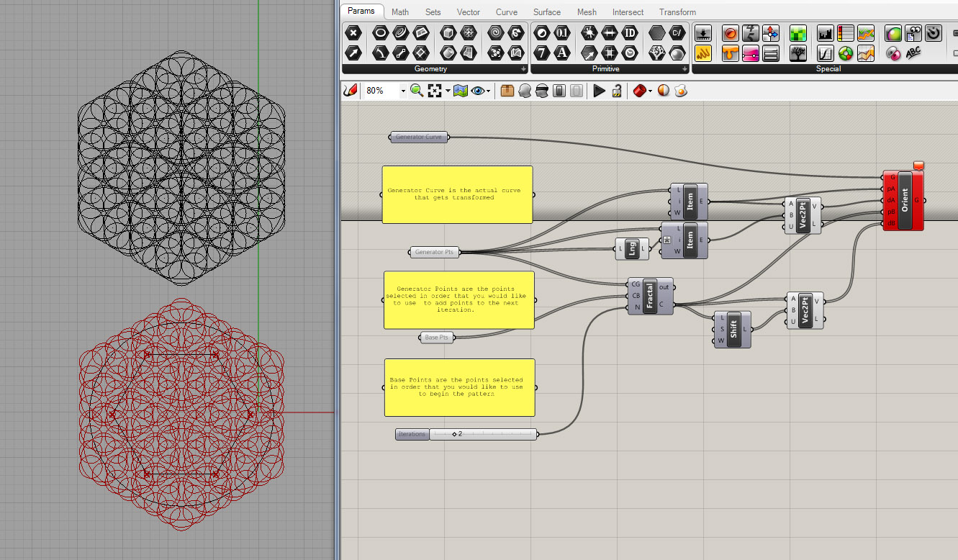Screen dimensions: 958x560
Task: Select the Generator Curve parameter
Action: point(419,137)
